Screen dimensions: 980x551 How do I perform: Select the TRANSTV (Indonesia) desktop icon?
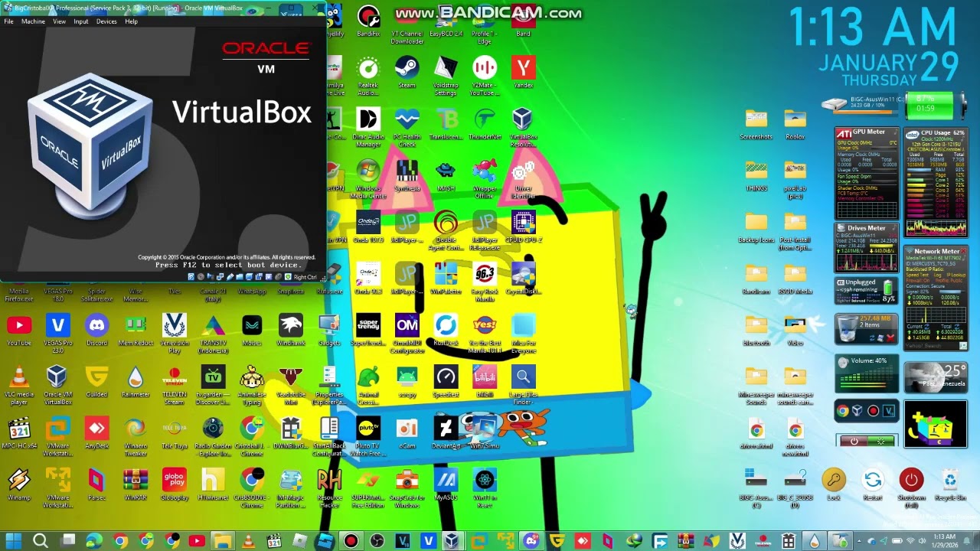click(214, 333)
